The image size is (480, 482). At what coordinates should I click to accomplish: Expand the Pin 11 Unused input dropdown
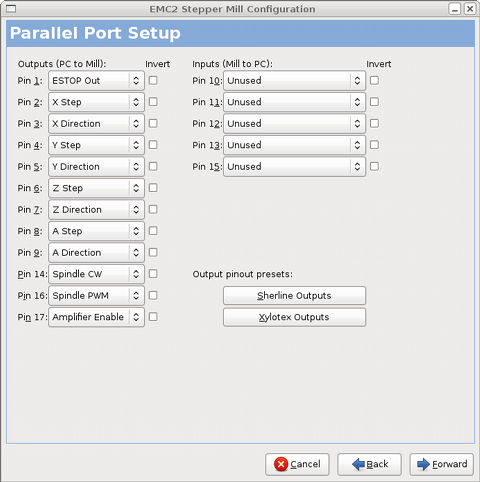[x=294, y=102]
